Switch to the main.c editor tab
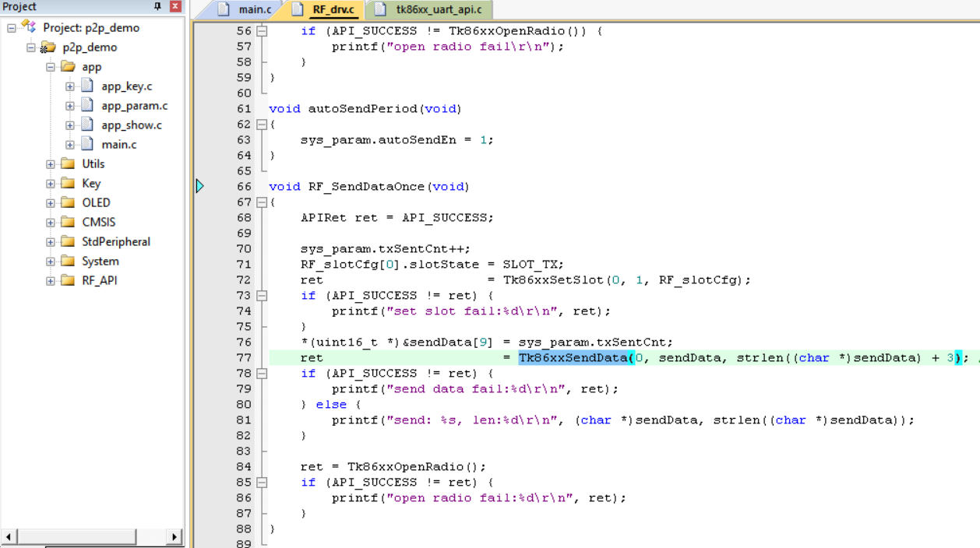This screenshot has height=548, width=980. click(x=245, y=10)
